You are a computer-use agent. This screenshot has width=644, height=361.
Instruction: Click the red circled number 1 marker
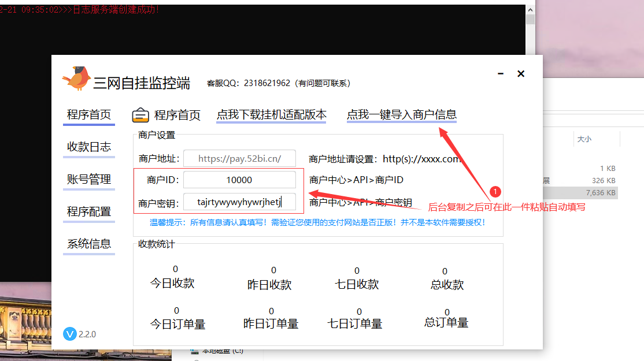coord(495,191)
